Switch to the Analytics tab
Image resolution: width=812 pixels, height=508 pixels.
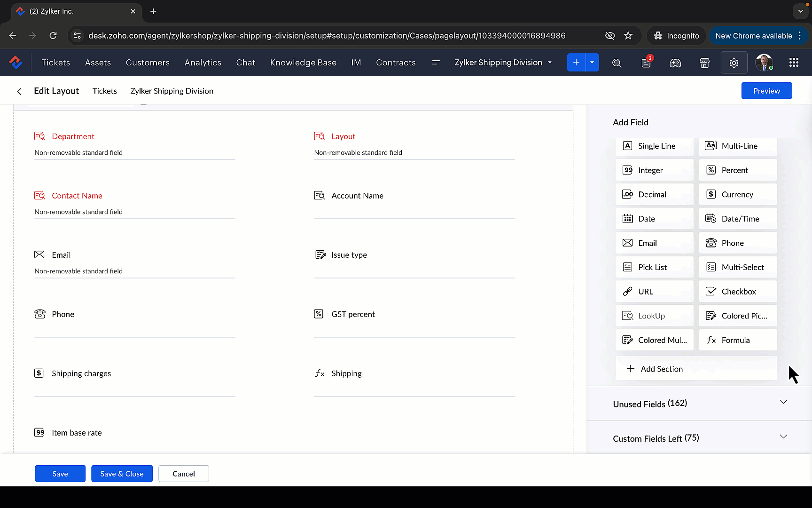pyautogui.click(x=203, y=63)
